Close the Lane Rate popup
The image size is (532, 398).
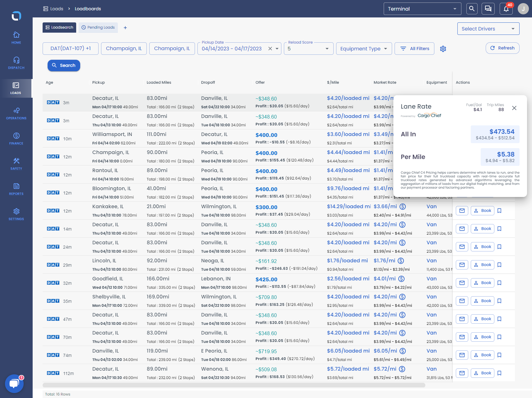(514, 108)
